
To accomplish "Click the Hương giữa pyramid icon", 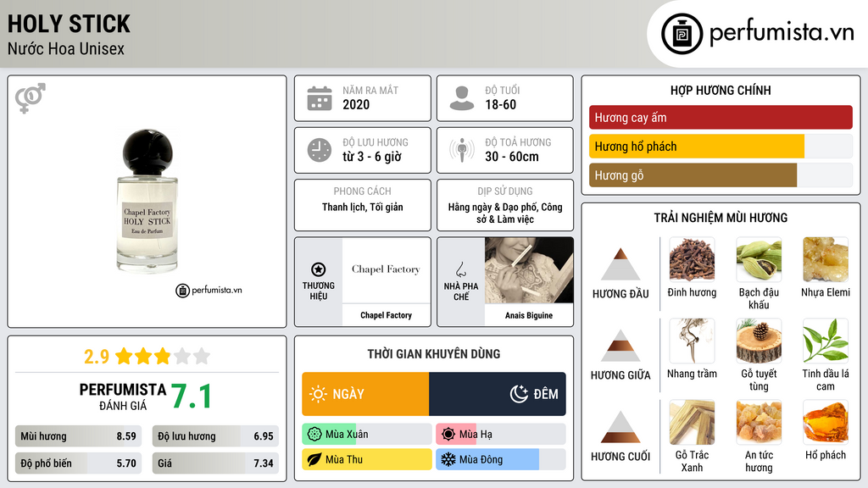I will tap(620, 346).
